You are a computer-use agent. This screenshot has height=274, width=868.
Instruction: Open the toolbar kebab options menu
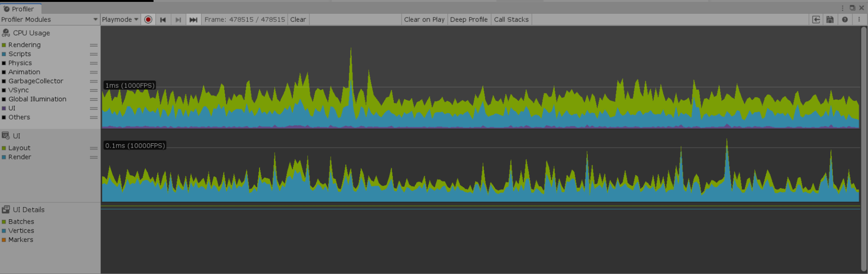pos(859,19)
